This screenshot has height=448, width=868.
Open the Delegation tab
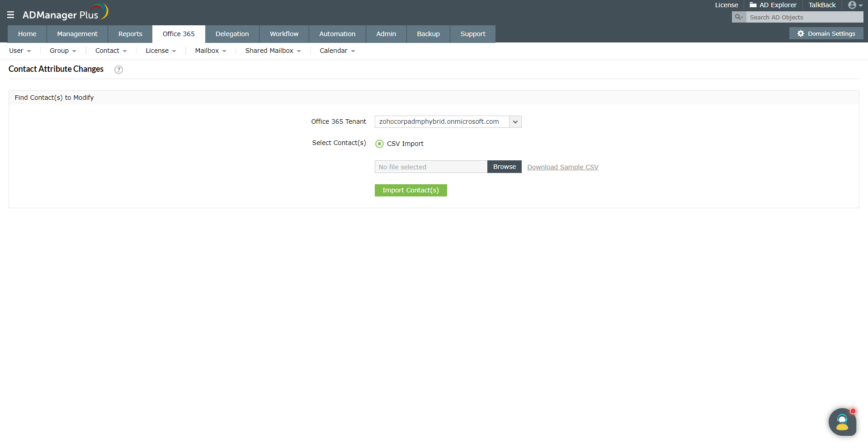232,34
